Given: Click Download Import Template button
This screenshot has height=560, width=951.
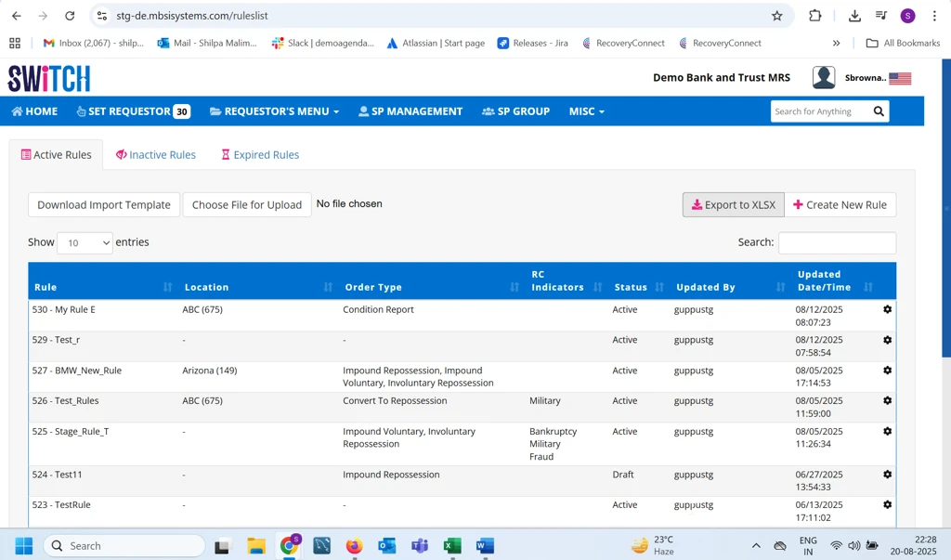Looking at the screenshot, I should tap(104, 204).
